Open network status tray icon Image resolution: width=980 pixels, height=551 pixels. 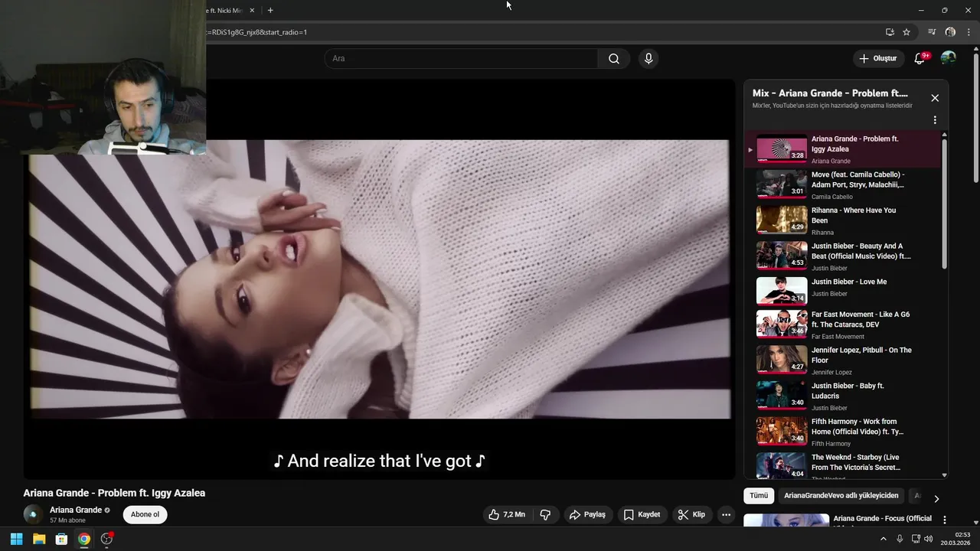click(914, 539)
